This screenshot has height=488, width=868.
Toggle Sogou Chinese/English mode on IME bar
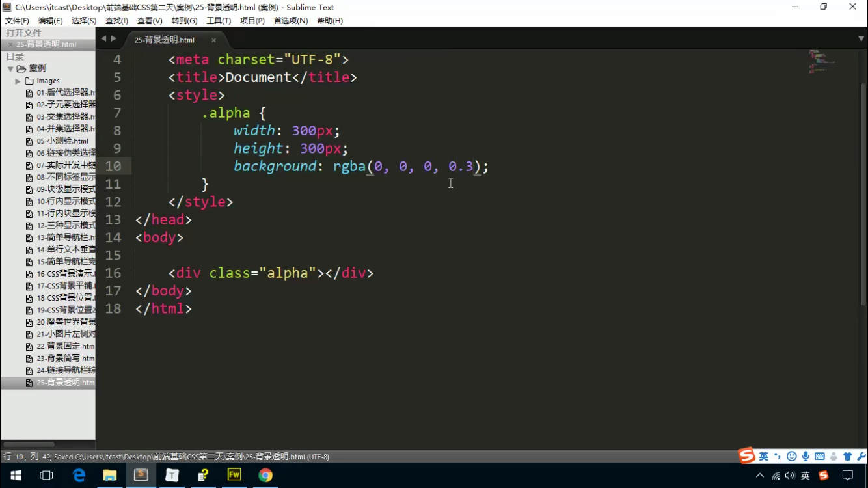click(764, 456)
